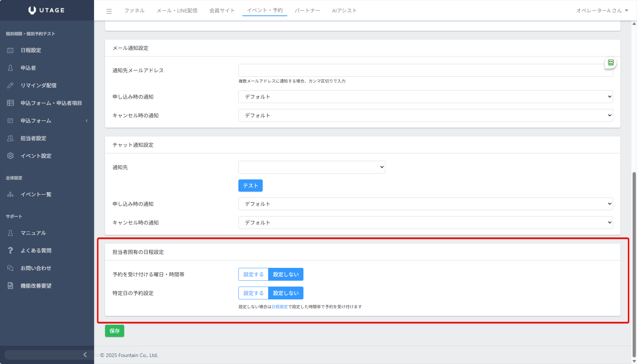Expand the オペレーターA さん user menu

coord(602,11)
